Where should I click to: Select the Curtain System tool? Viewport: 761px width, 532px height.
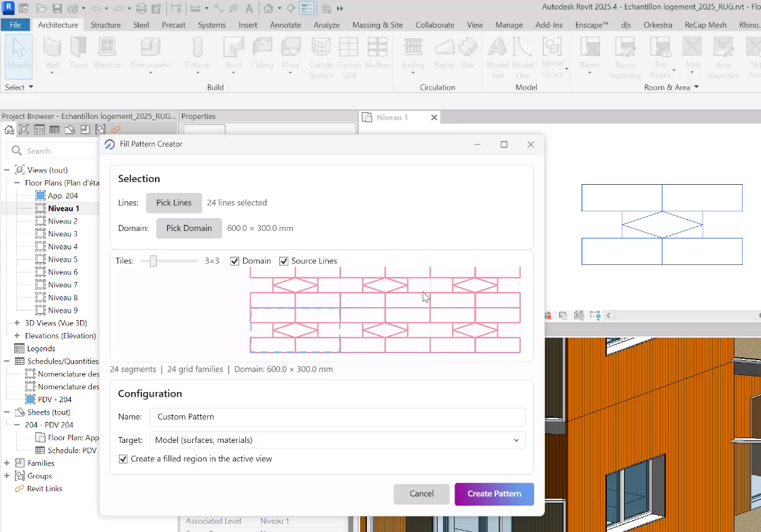pyautogui.click(x=321, y=58)
